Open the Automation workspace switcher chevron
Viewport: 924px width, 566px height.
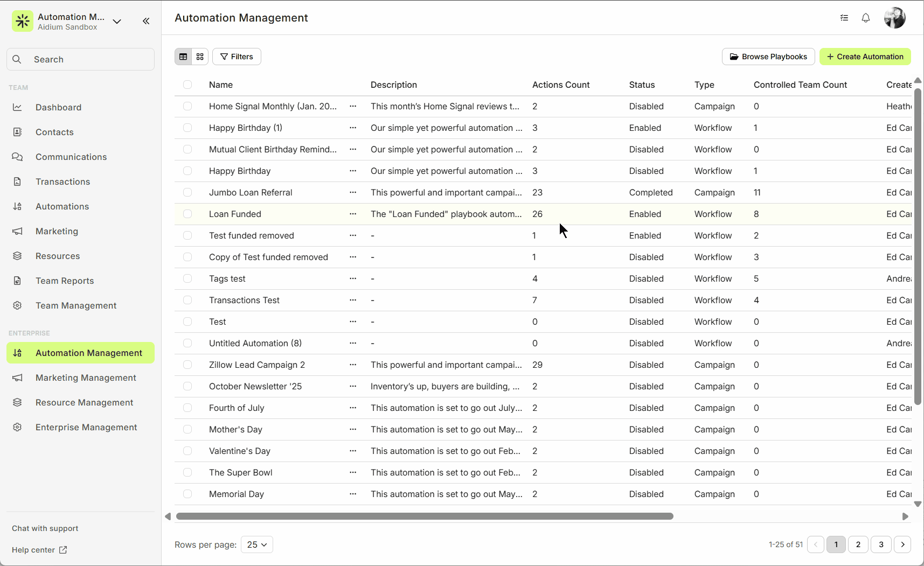pos(117,22)
